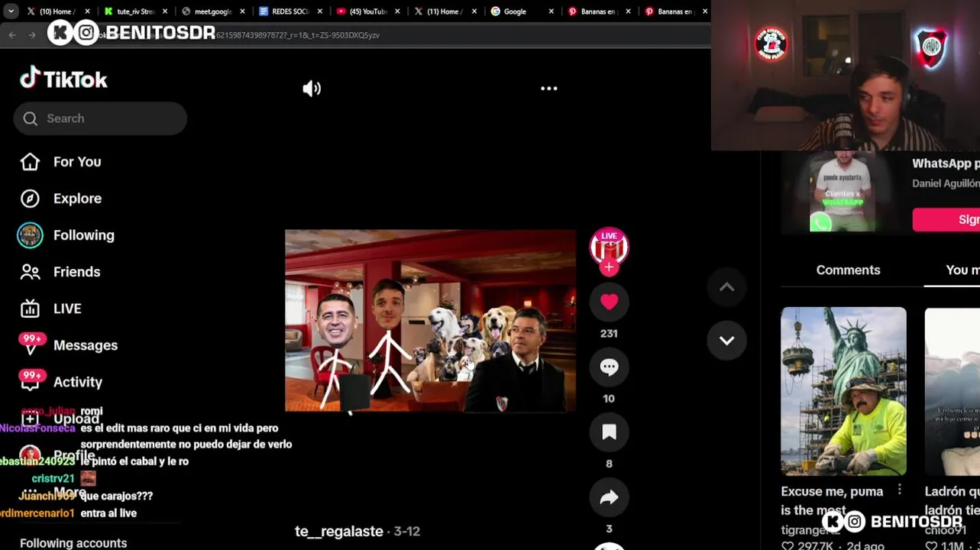Open the Friends page
Viewport: 980px width, 550px height.
(76, 272)
